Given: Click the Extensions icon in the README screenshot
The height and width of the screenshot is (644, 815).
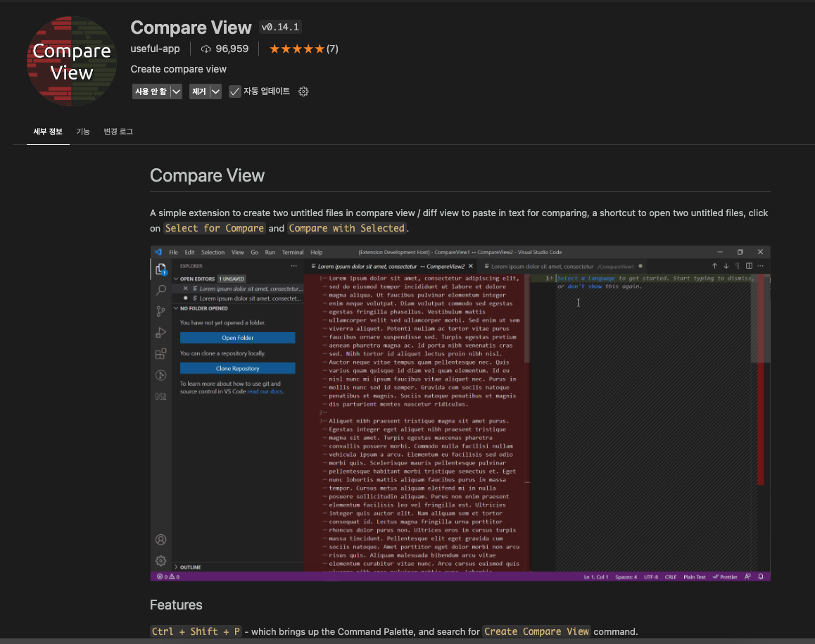Looking at the screenshot, I should pos(161,354).
